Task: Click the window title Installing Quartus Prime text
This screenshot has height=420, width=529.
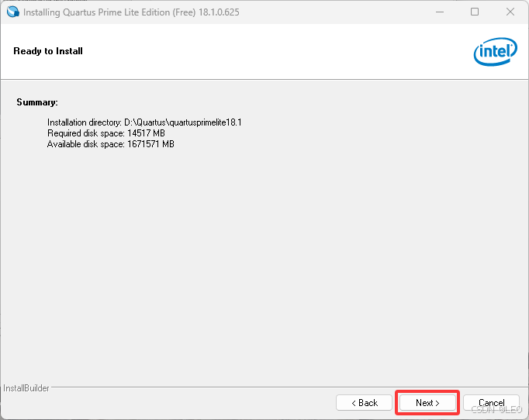Action: click(131, 12)
